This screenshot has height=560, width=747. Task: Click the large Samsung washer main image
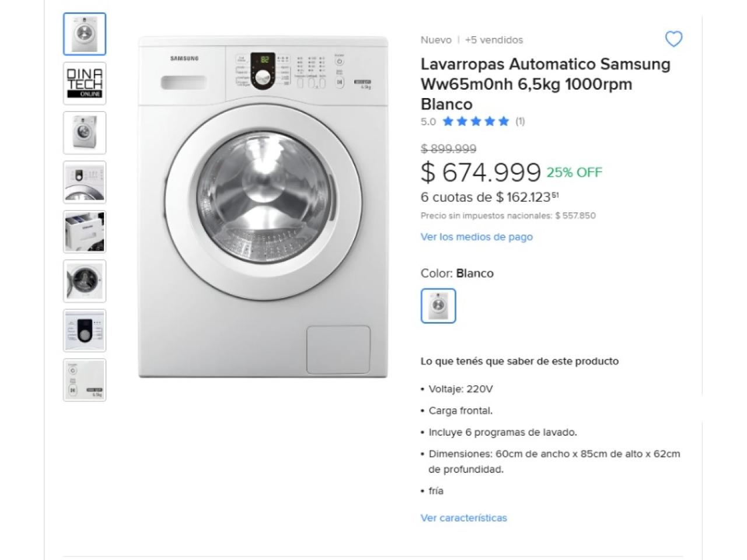pos(263,207)
